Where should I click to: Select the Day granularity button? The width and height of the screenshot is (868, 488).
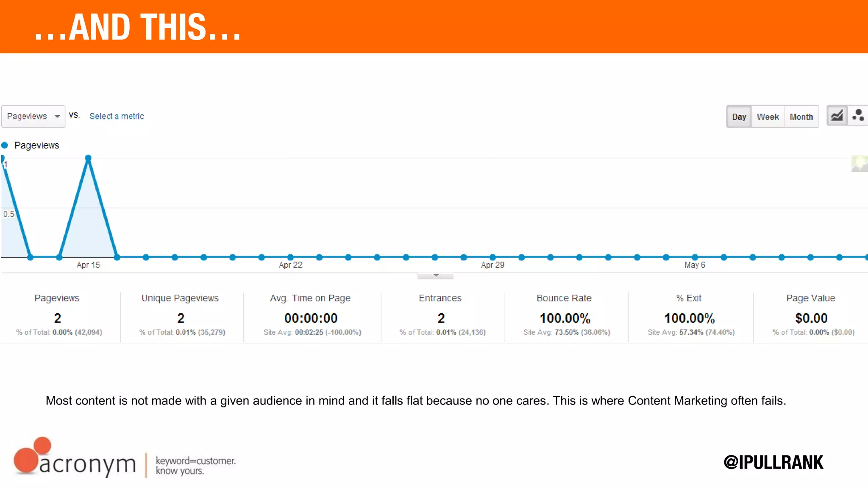[739, 117]
